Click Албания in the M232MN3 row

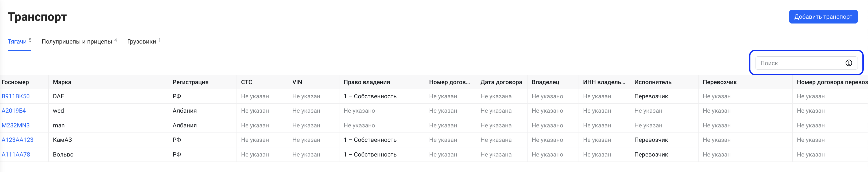pyautogui.click(x=185, y=125)
